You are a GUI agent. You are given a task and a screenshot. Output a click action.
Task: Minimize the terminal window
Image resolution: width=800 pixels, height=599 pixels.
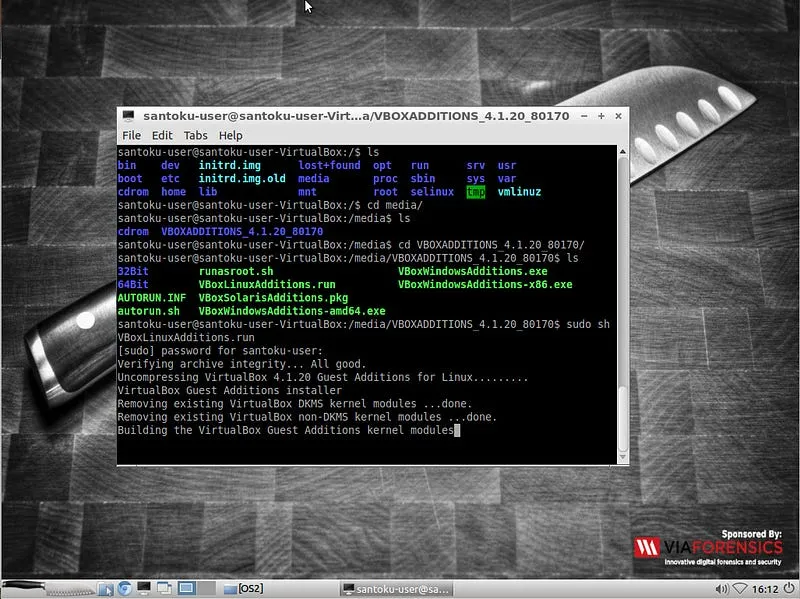pos(584,116)
